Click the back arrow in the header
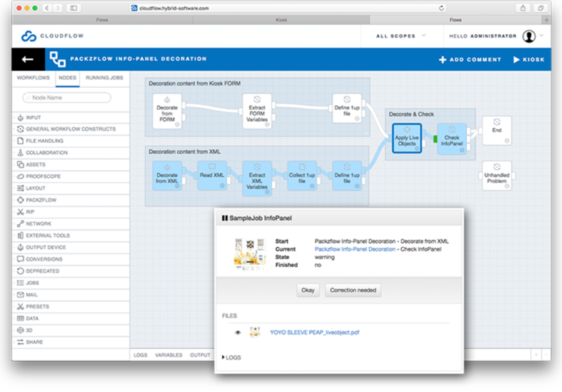This screenshot has width=562, height=392. click(27, 59)
